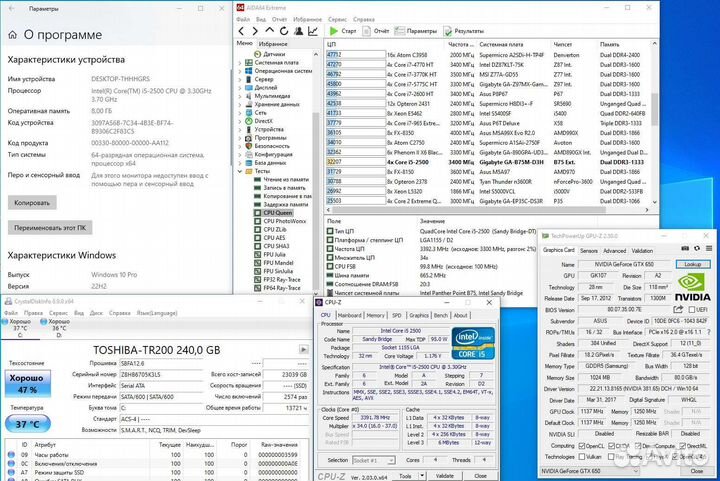Switch to Mainboard tab in CPU-Z

coord(349,315)
